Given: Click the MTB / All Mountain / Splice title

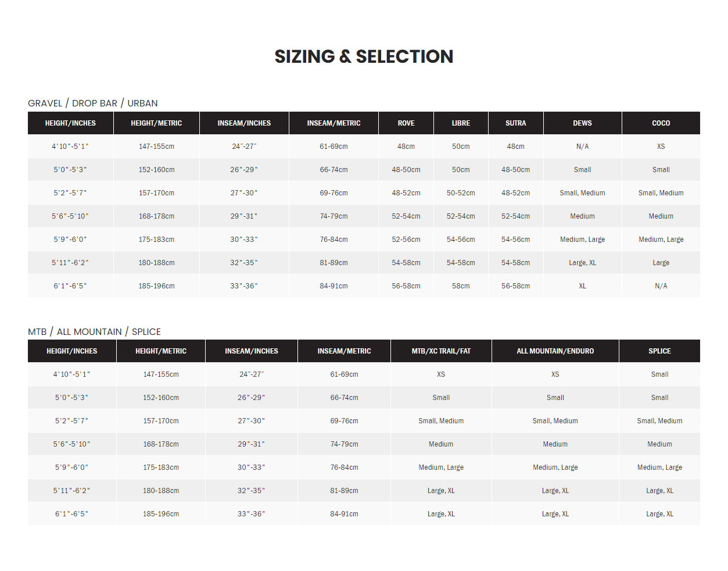Looking at the screenshot, I should pyautogui.click(x=94, y=332).
